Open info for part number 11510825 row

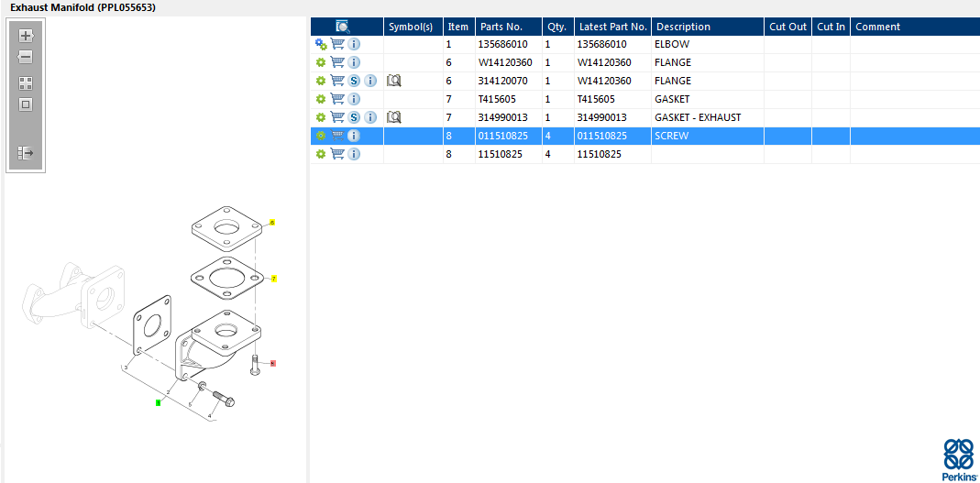(x=354, y=154)
